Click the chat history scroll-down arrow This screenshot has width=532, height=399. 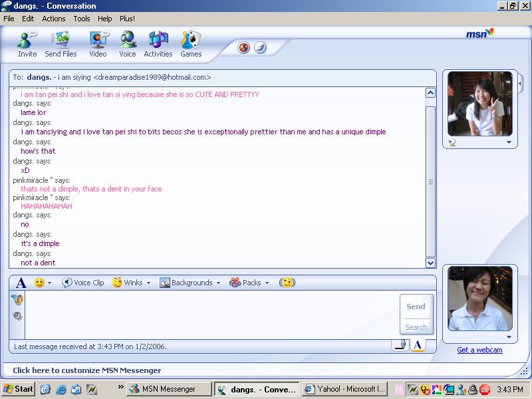(x=430, y=263)
